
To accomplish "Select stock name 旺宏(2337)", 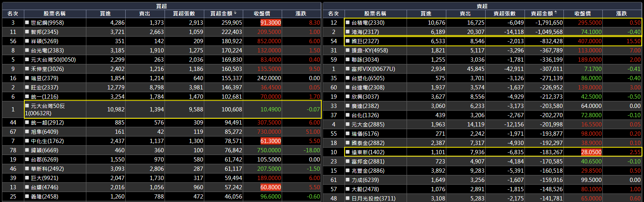I will 44,88.
